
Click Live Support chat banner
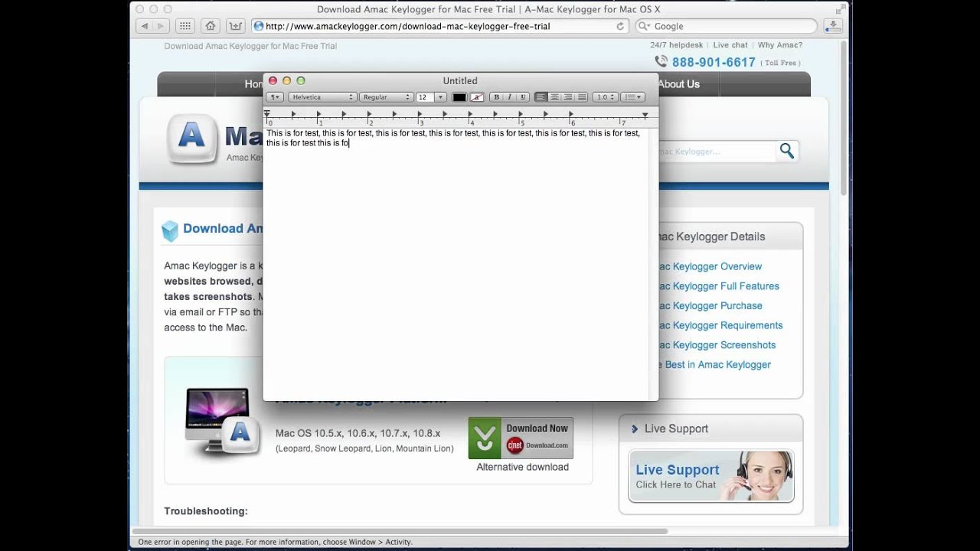pyautogui.click(x=711, y=476)
